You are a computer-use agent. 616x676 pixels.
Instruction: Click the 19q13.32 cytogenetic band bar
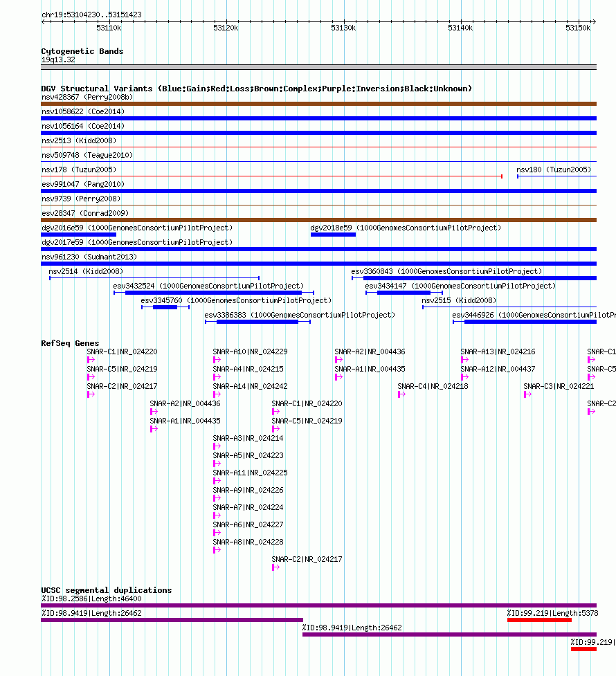(319, 67)
